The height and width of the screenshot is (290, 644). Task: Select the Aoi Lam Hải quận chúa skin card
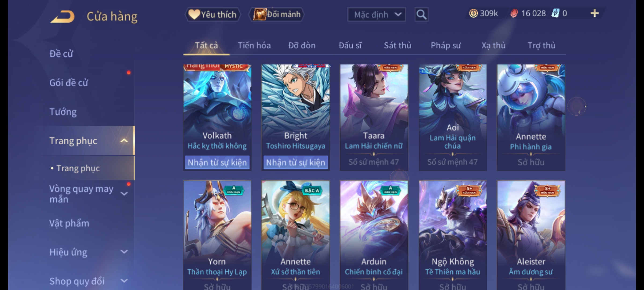click(453, 117)
